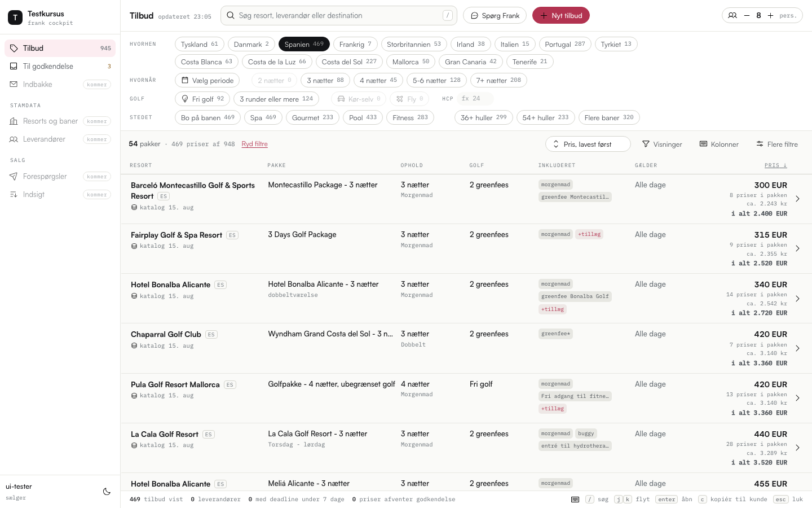Click the Nyt tilbud button
The image size is (812, 508).
tap(561, 16)
